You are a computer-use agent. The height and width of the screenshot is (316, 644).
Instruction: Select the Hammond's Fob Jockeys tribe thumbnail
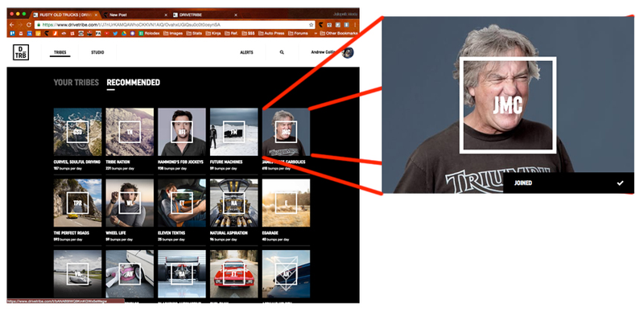(x=182, y=132)
